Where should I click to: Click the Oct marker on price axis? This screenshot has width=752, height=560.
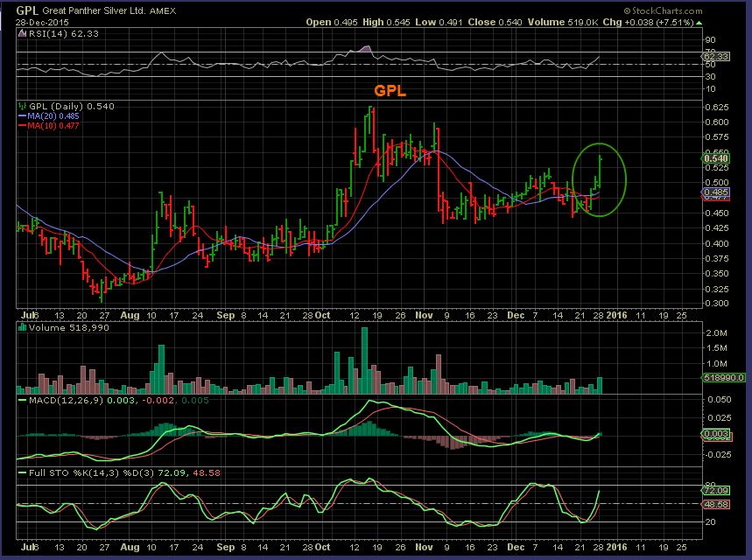(322, 312)
